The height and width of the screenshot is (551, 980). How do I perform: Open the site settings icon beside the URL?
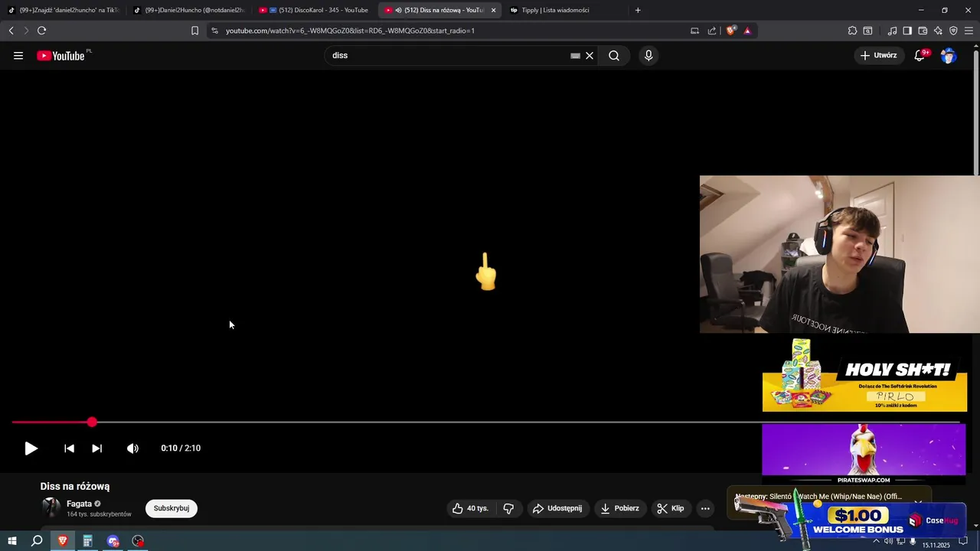(214, 31)
